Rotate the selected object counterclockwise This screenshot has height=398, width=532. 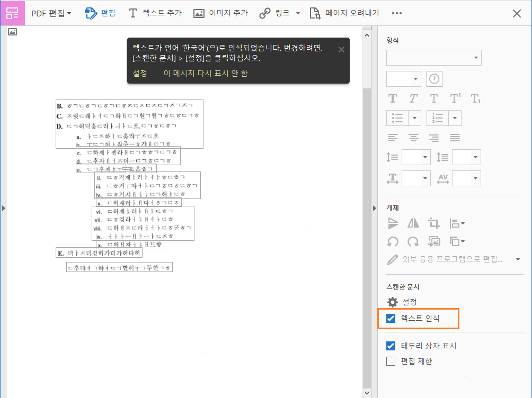(x=393, y=242)
